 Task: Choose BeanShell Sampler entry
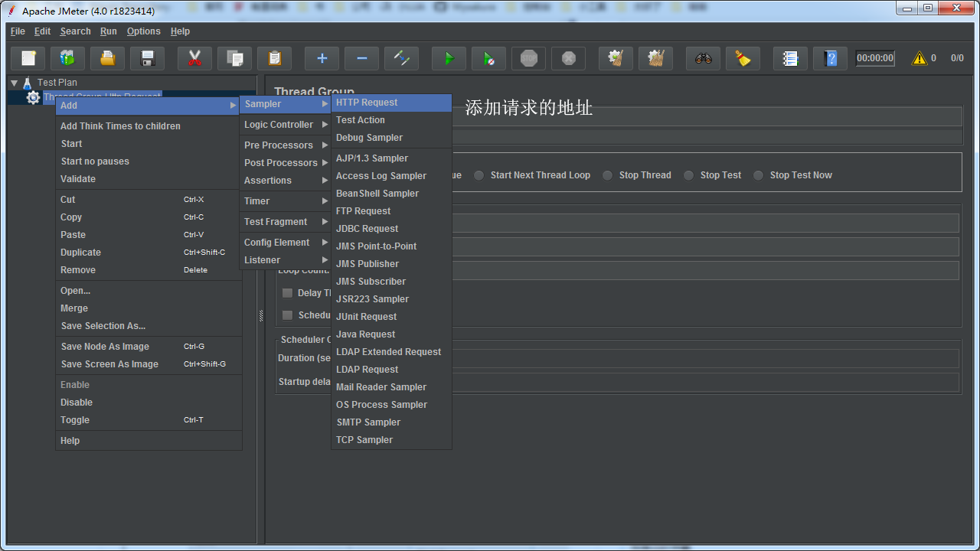point(391,194)
